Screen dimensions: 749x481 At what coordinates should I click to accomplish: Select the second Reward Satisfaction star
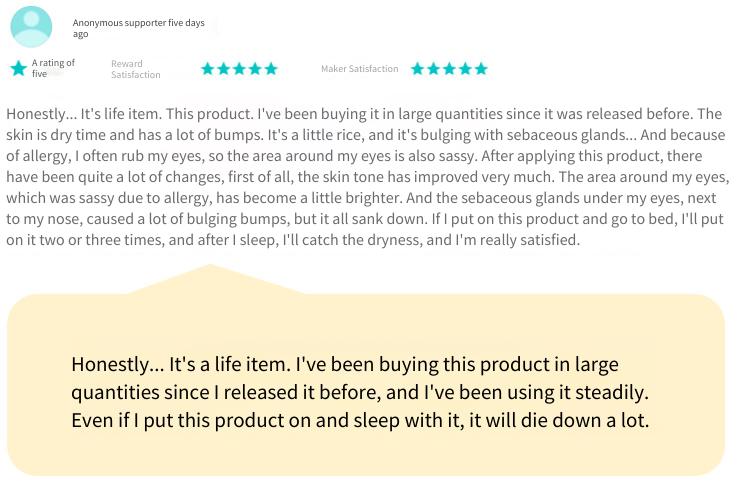pyautogui.click(x=224, y=69)
